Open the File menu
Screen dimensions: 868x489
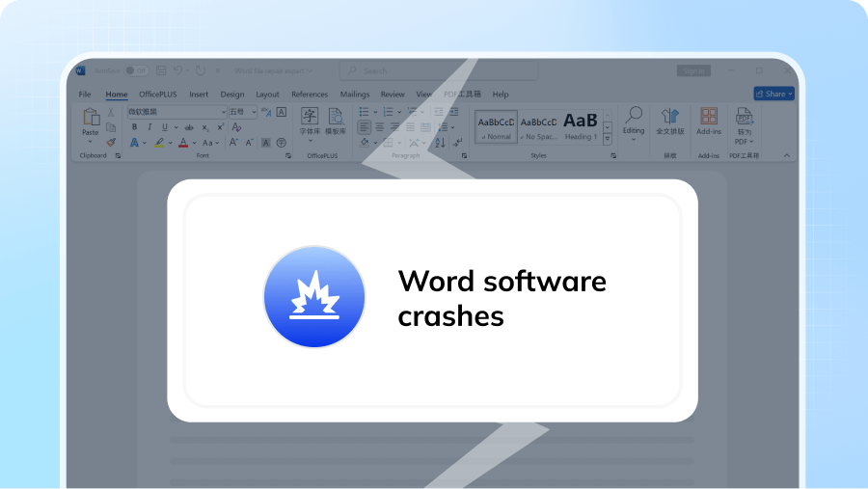(x=85, y=95)
